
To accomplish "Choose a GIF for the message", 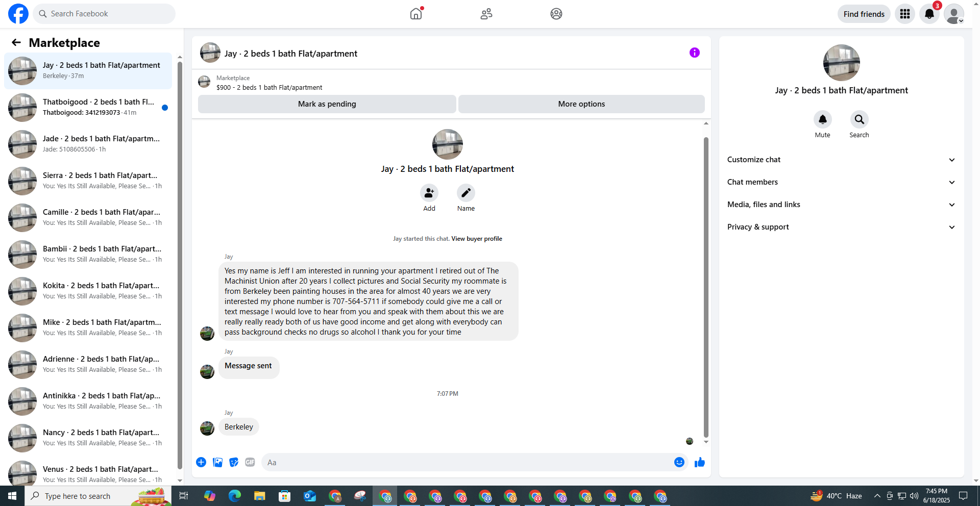I will click(x=250, y=462).
